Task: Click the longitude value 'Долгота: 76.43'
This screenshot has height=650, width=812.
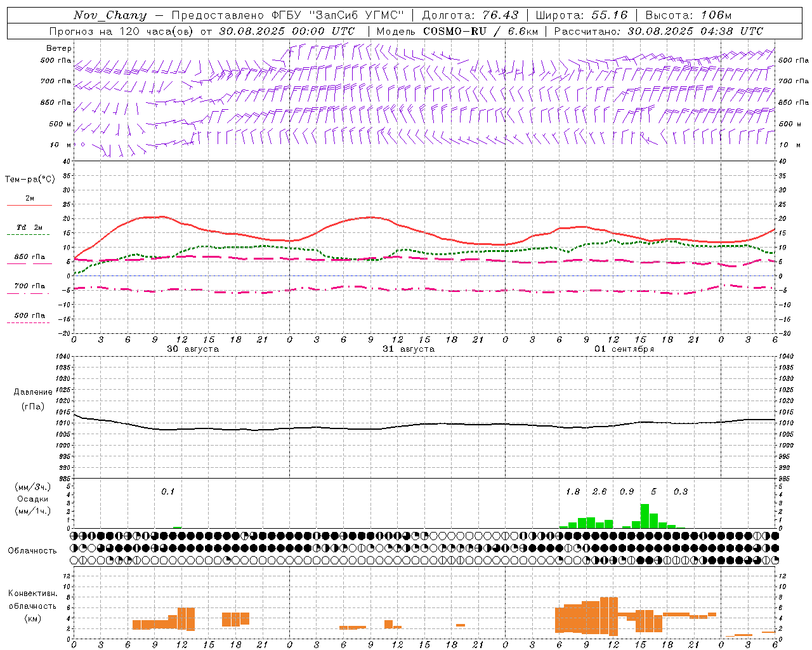Action: click(469, 15)
